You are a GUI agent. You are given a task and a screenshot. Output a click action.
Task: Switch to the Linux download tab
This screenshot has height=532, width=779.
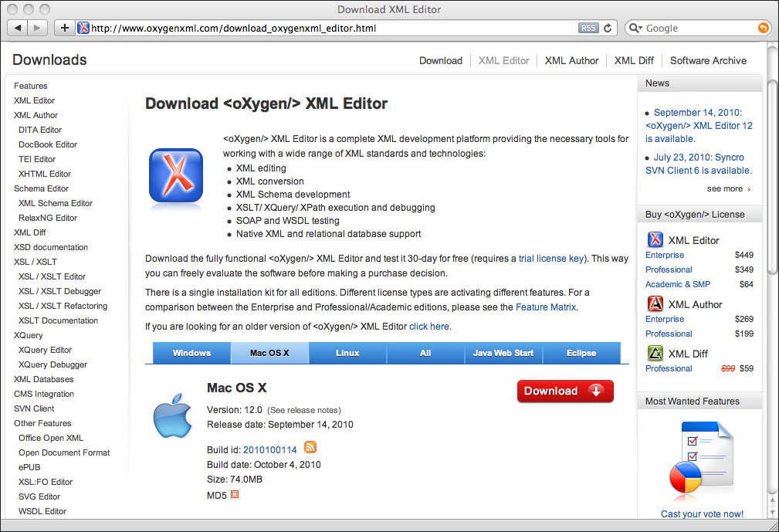click(x=347, y=353)
